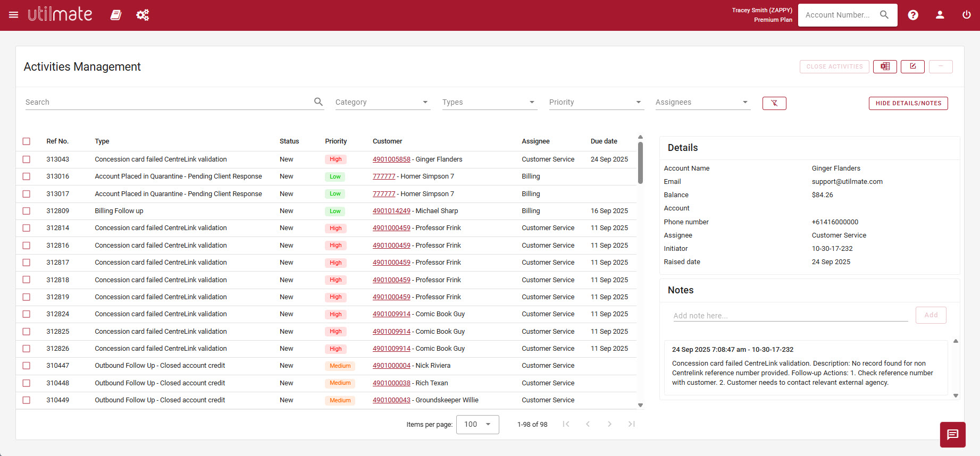The width and height of the screenshot is (980, 456).
Task: Click the help question mark icon
Action: [x=912, y=15]
